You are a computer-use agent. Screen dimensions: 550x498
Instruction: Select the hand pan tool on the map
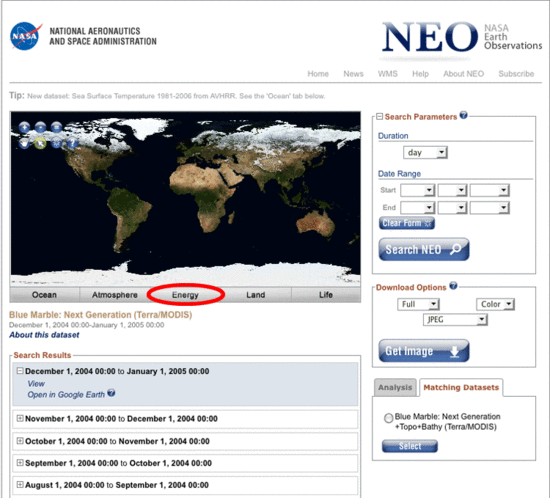(x=24, y=143)
